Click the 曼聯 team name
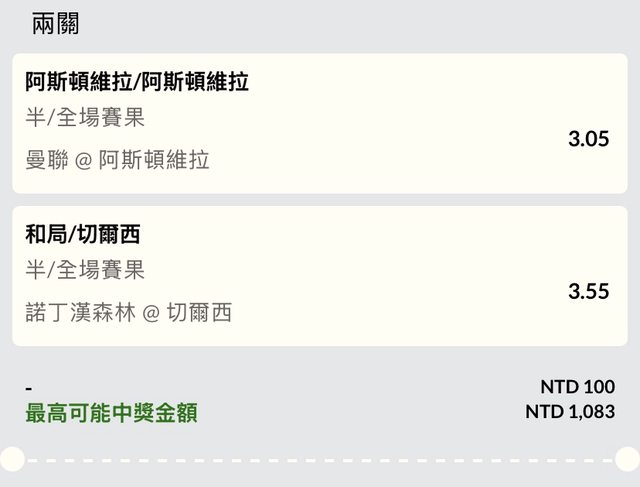This screenshot has height=487, width=640. coord(47,160)
